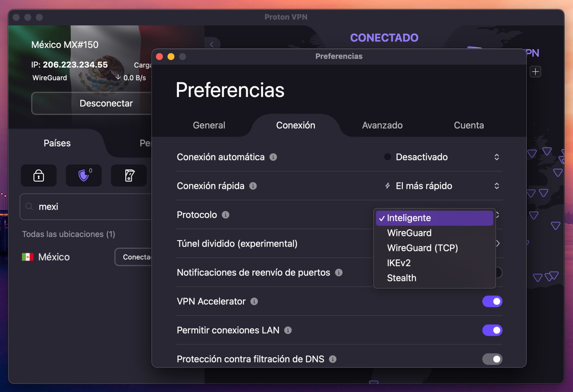Click the info icon next to Permitir conexiones LAN

coord(288,330)
